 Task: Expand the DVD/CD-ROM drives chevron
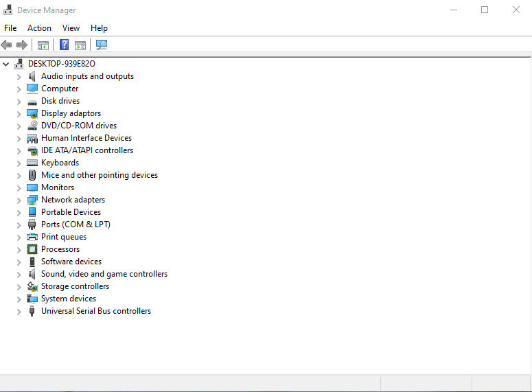[19, 126]
